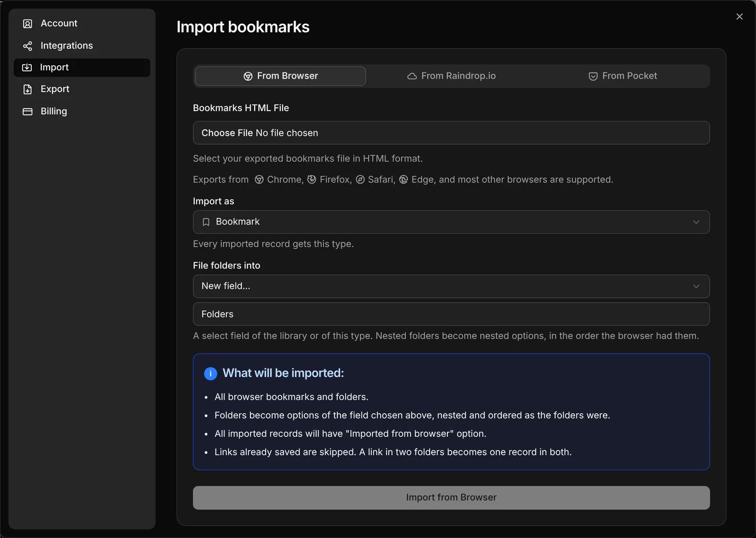Click the Billing credit card icon
The image size is (756, 538).
27,112
